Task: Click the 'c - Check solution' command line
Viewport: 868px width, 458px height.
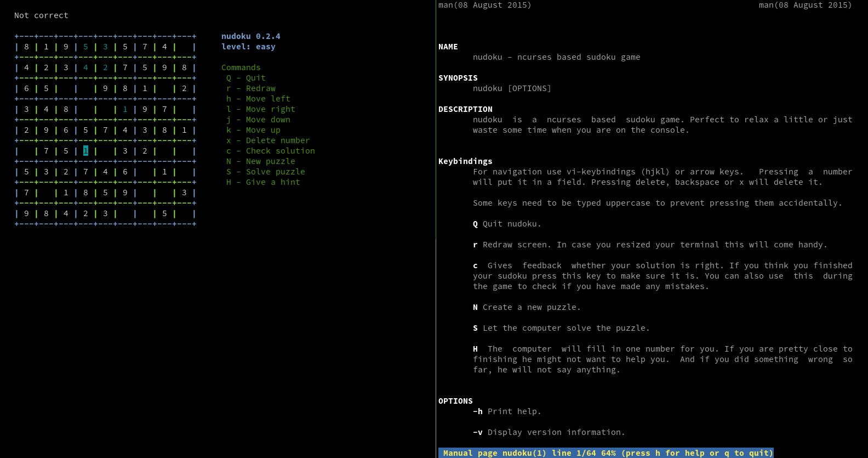Action: (271, 151)
